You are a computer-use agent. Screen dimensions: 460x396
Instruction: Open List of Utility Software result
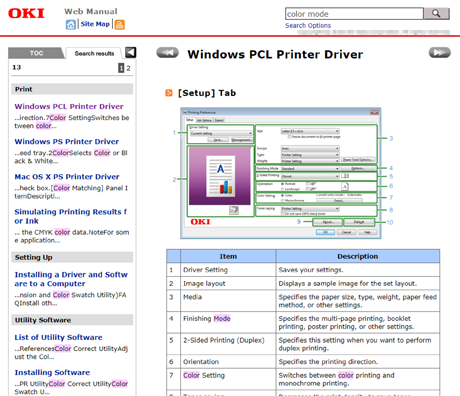58,337
